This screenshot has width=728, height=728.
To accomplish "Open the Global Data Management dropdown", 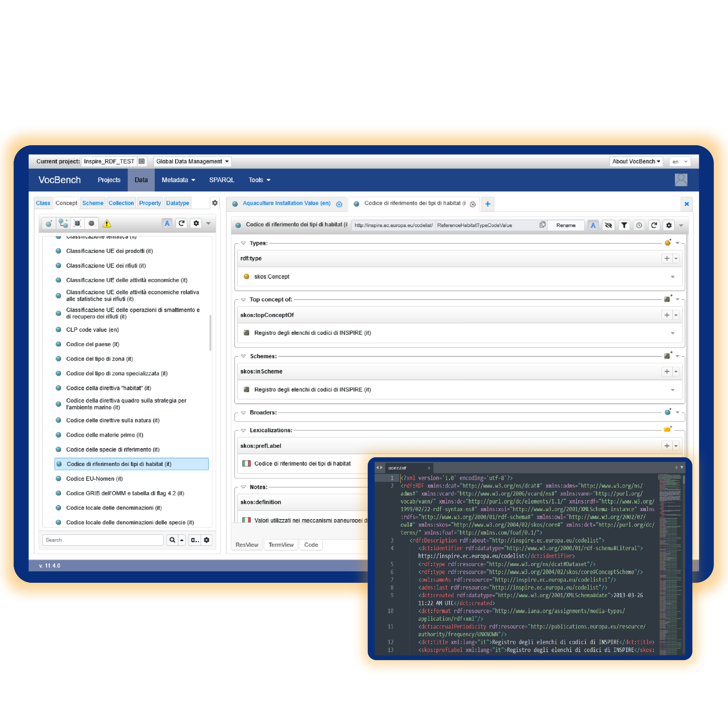I will (192, 161).
